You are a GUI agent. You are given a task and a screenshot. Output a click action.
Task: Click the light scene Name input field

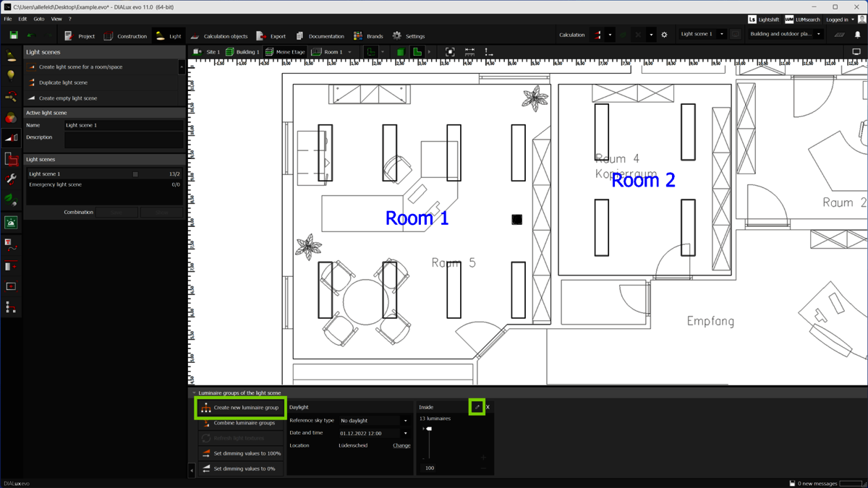point(123,125)
